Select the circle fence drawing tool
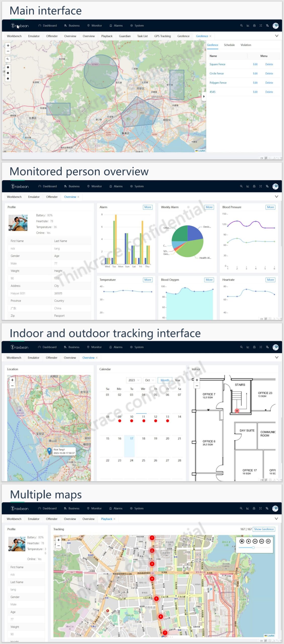284x644 pixels. tap(8, 79)
